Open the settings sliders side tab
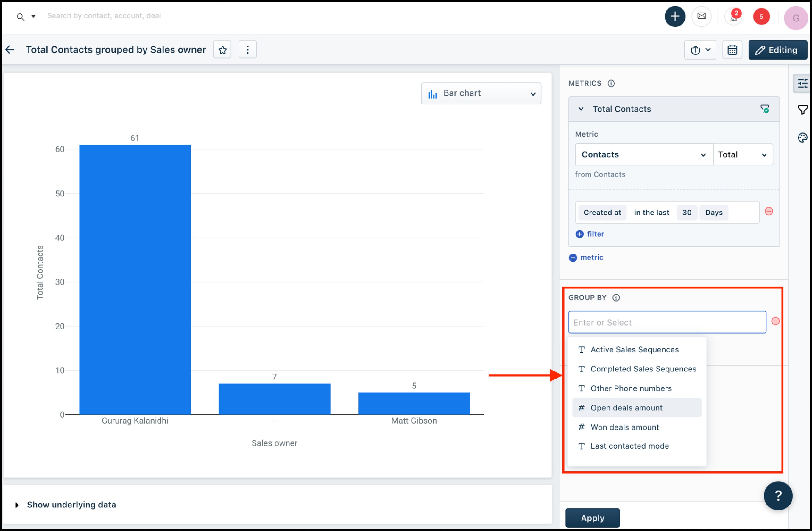This screenshot has height=531, width=812. [802, 83]
